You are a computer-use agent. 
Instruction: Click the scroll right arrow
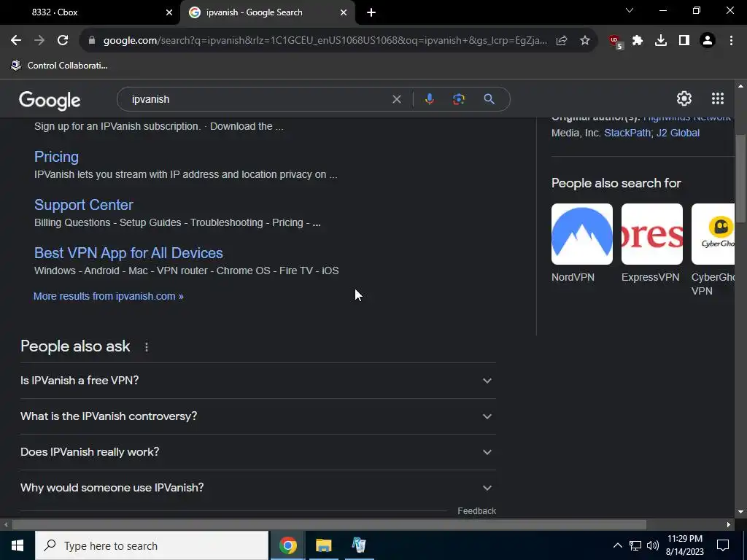(729, 525)
